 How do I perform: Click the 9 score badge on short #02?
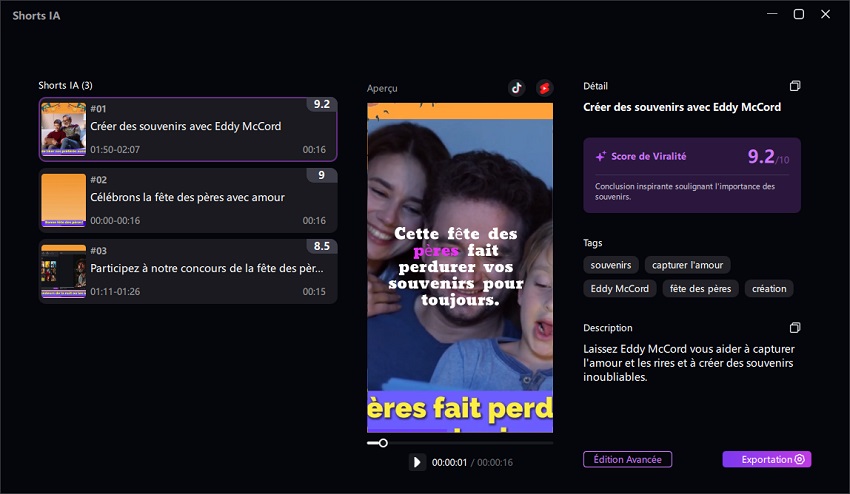tap(321, 175)
